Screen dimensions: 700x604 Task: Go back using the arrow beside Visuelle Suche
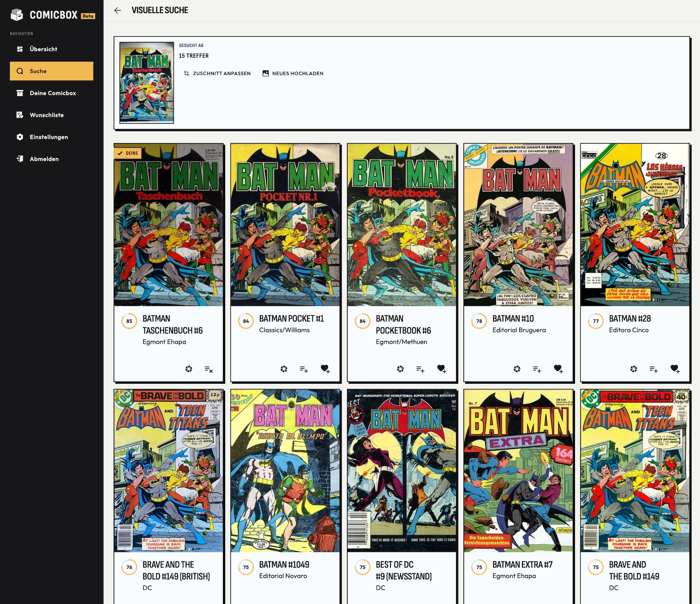coord(118,11)
